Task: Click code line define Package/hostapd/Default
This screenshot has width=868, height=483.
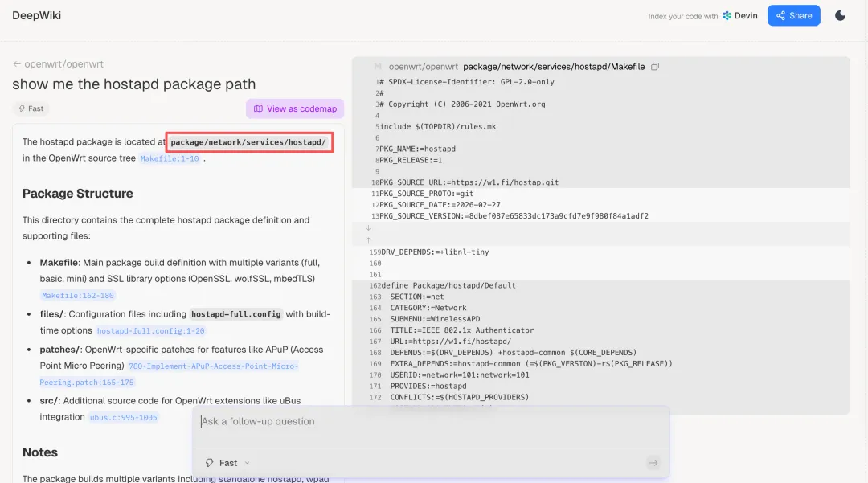Action: point(448,285)
